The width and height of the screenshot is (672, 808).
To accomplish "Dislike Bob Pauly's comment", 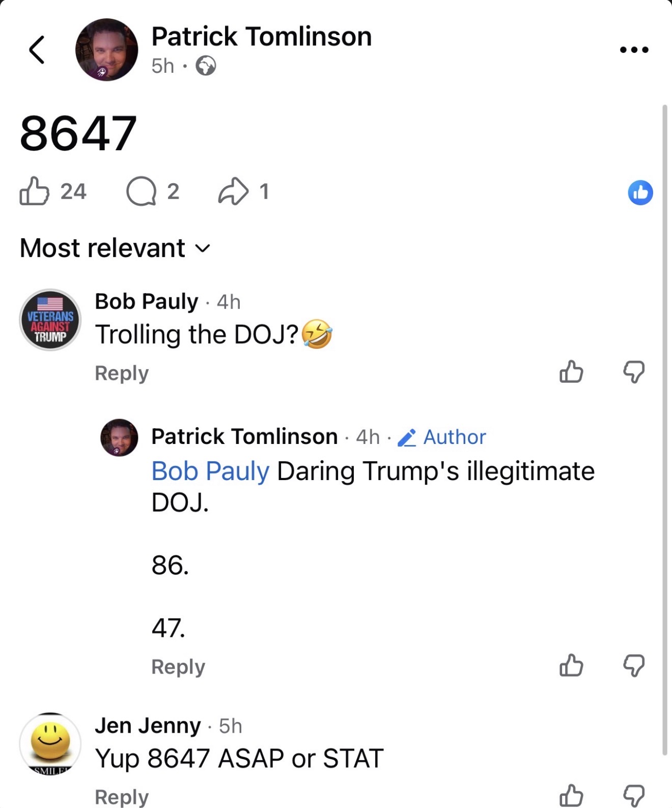I will click(x=634, y=372).
